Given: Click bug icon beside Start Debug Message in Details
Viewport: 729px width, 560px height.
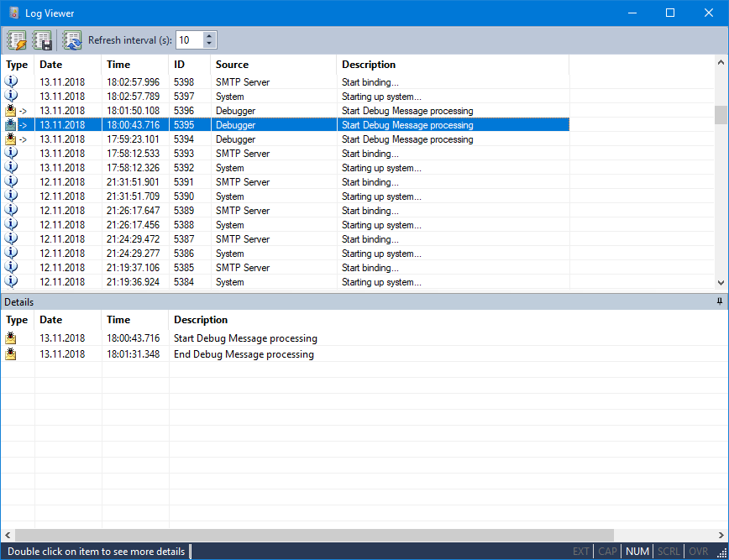Looking at the screenshot, I should coord(11,338).
